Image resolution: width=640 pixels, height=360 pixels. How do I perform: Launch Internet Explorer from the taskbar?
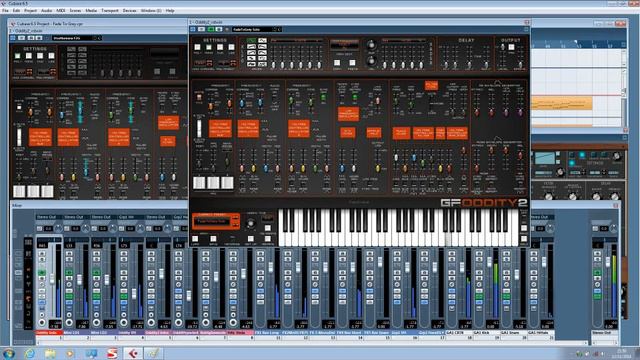coord(29,353)
